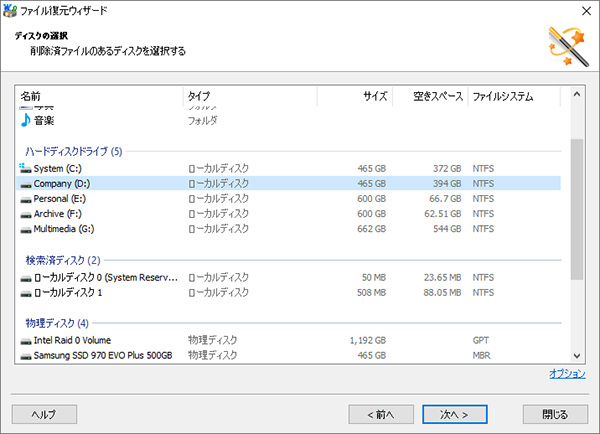Screen dimensions: 600x434
Task: Click the MBR file system cell
Action: pos(481,356)
